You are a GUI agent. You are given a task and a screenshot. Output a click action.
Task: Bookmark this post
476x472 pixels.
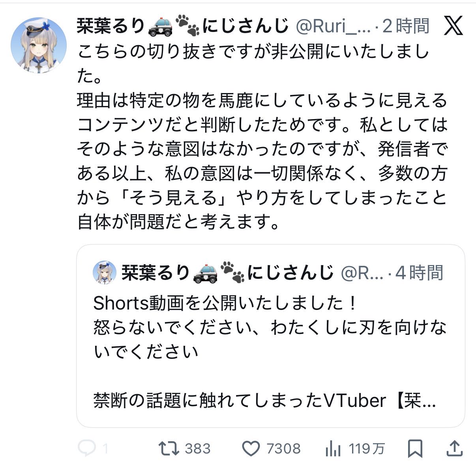click(x=415, y=448)
